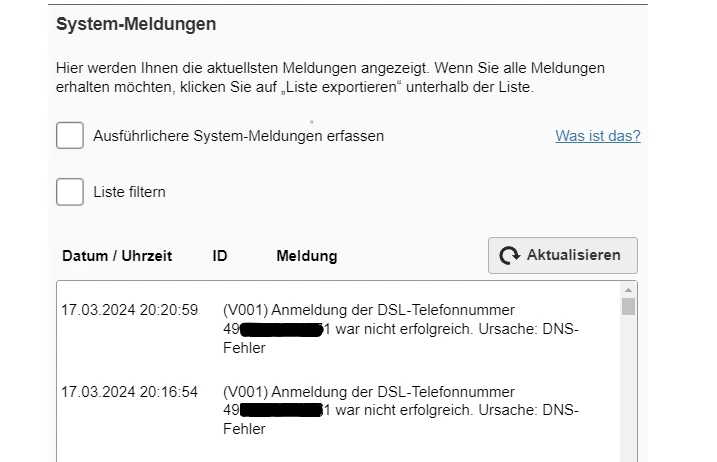
Task: Click the V001 message text from 20:20:59
Action: click(369, 309)
